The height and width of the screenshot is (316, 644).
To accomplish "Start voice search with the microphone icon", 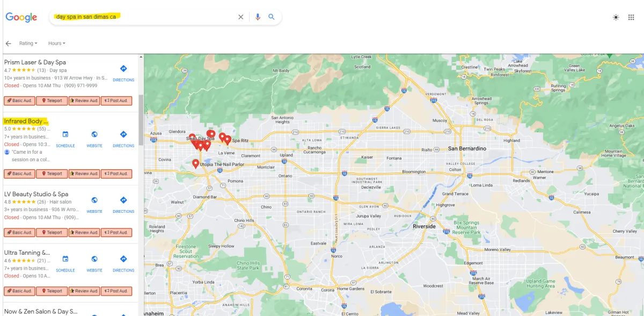I will [258, 17].
